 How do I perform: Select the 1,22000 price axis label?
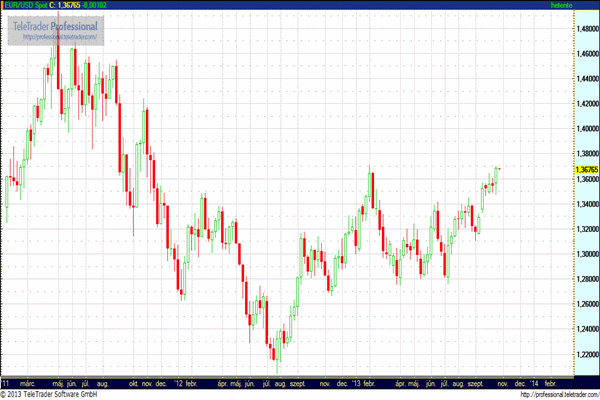click(586, 355)
